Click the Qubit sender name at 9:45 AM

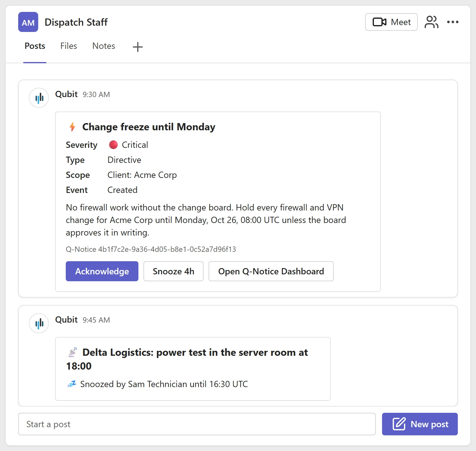pos(66,320)
